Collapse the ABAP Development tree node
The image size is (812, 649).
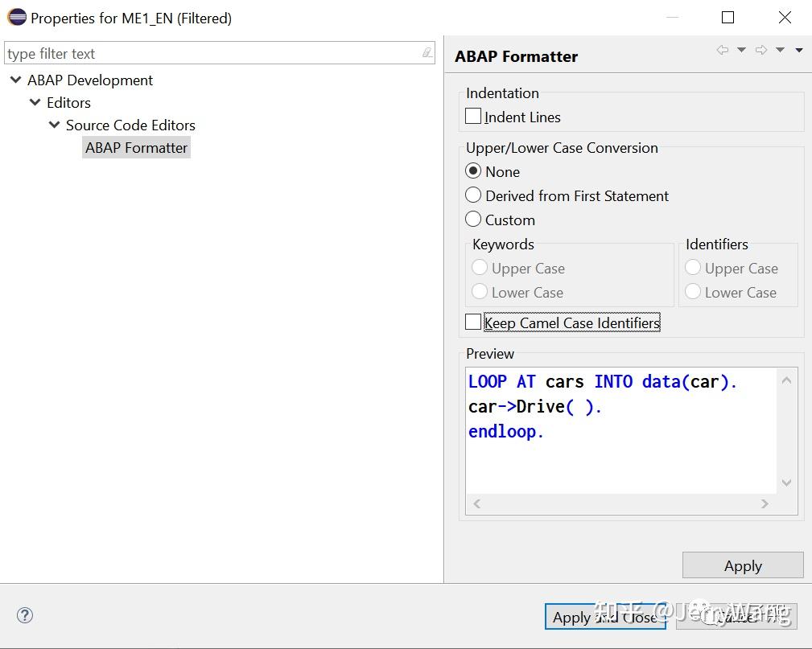[x=15, y=80]
